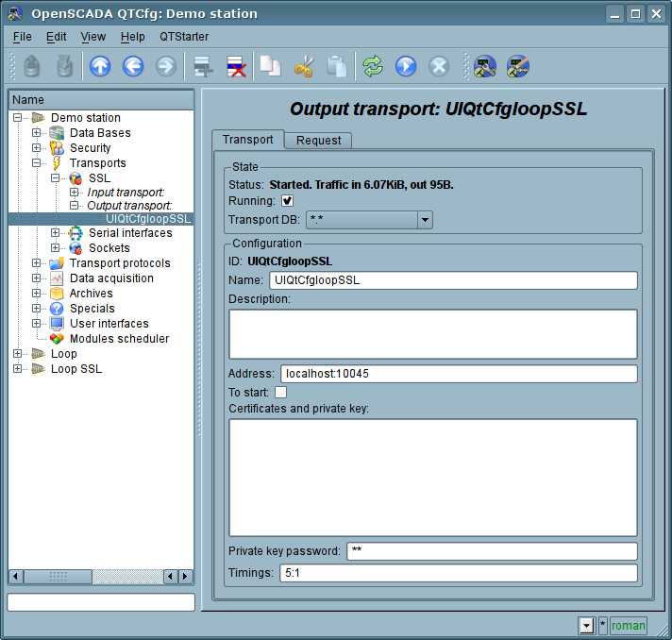Click the Description text area
The width and height of the screenshot is (672, 640).
[x=433, y=334]
